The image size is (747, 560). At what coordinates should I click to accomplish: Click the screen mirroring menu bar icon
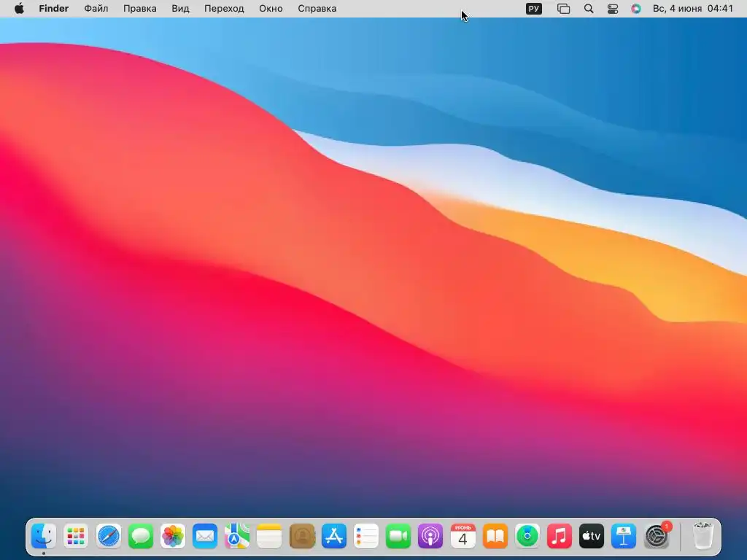click(x=564, y=9)
